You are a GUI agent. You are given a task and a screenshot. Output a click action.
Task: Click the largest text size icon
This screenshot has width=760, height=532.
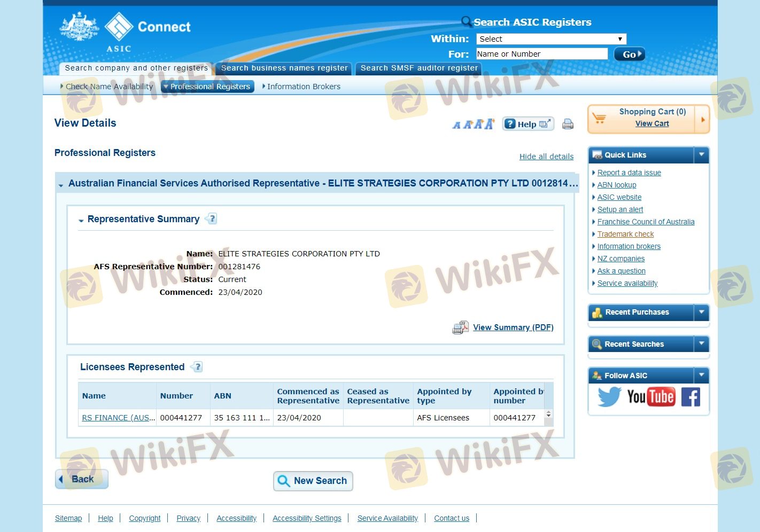[490, 124]
